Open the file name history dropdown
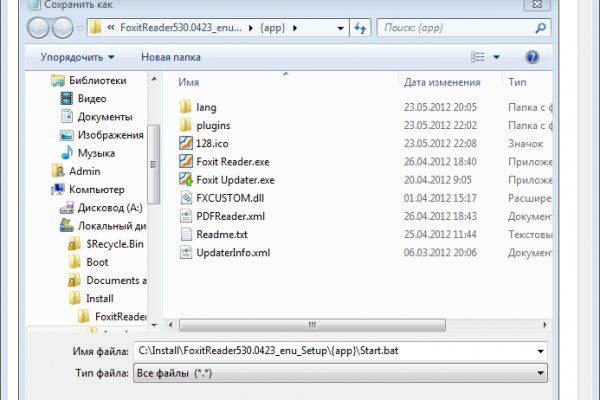600x400 pixels. (540, 351)
